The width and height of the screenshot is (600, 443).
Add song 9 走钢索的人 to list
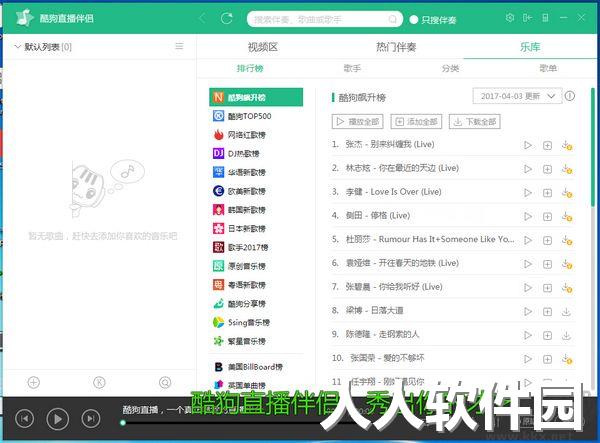548,336
